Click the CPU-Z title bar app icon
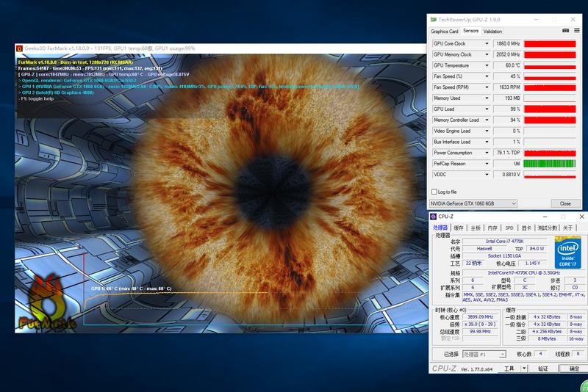The width and height of the screenshot is (588, 392). pos(434,217)
